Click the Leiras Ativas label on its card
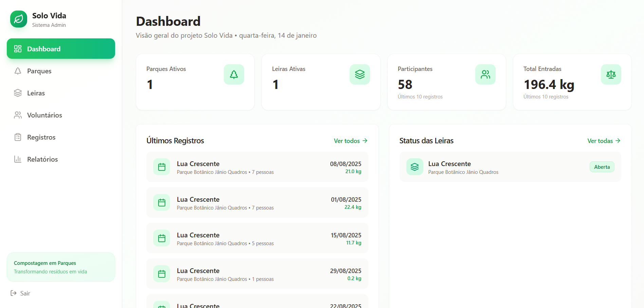644x308 pixels. click(x=289, y=69)
